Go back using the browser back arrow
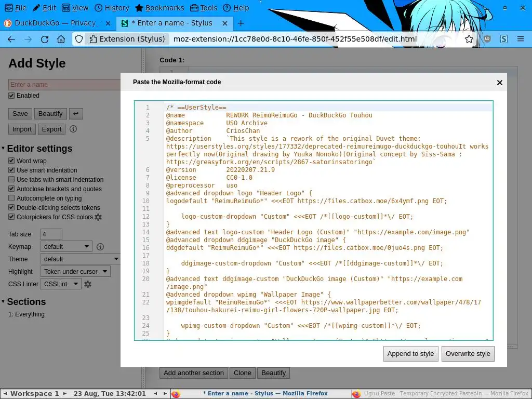 pyautogui.click(x=11, y=39)
